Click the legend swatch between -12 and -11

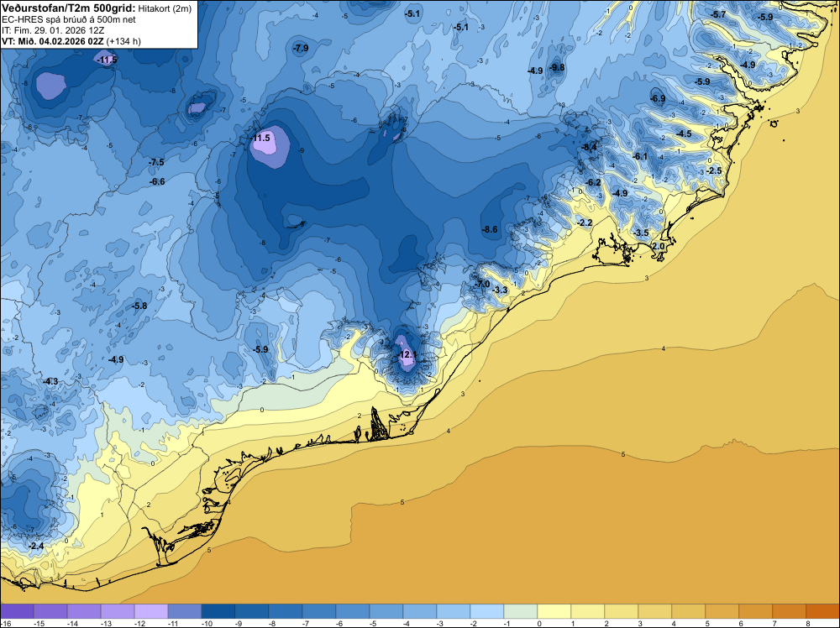(x=151, y=611)
